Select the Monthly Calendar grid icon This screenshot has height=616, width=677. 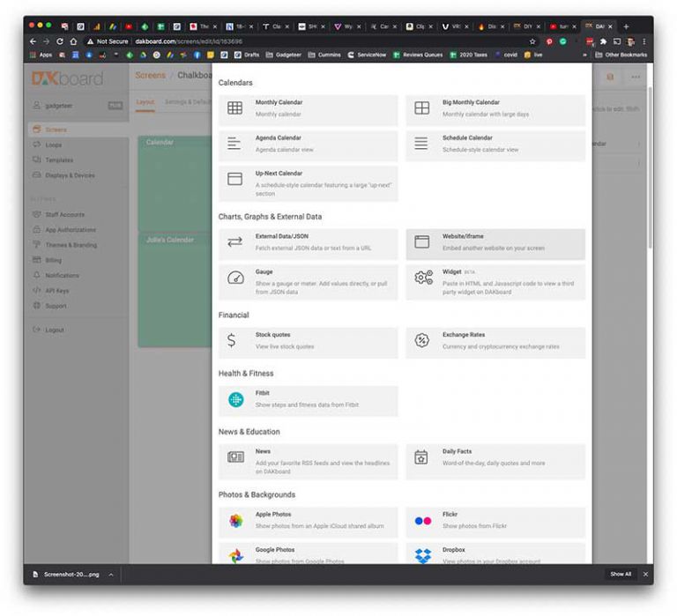coord(234,108)
